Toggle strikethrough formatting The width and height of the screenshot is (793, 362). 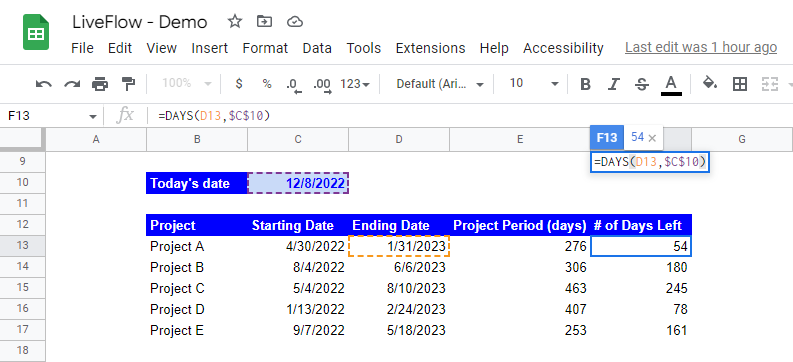(x=642, y=84)
